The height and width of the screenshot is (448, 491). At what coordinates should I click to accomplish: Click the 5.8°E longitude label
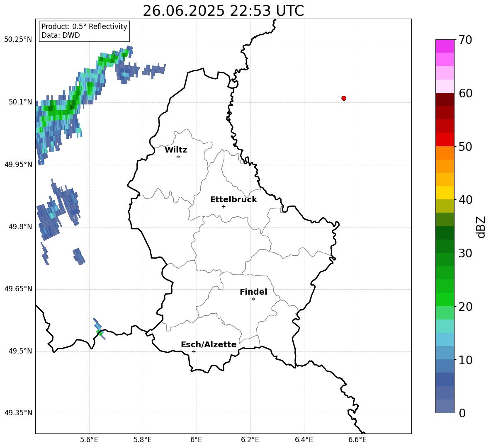point(143,440)
